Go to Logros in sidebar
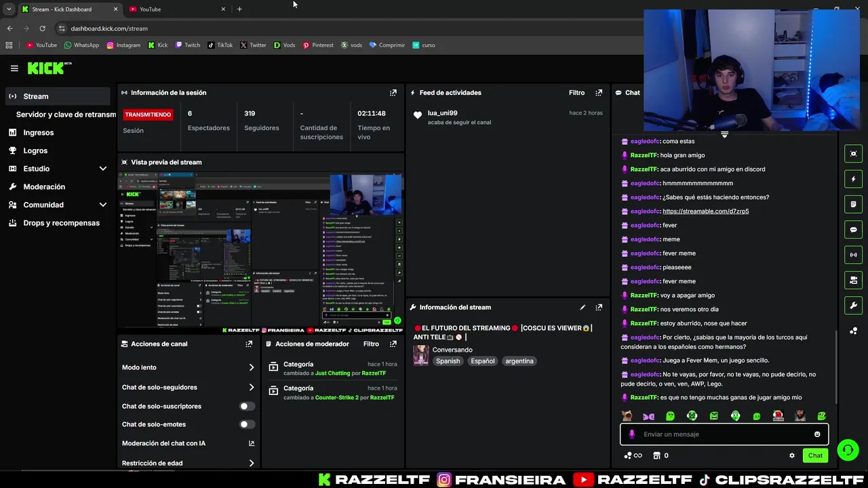Viewport: 868px width, 488px height. [35, 150]
